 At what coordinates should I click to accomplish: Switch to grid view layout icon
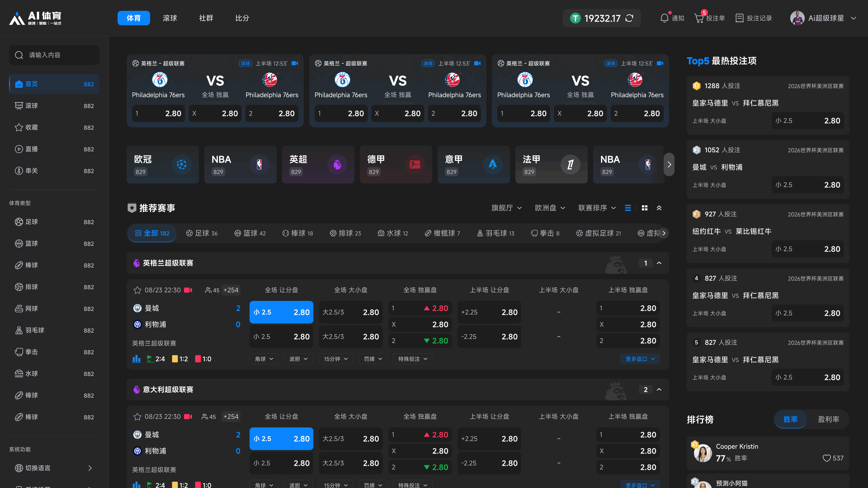point(645,208)
